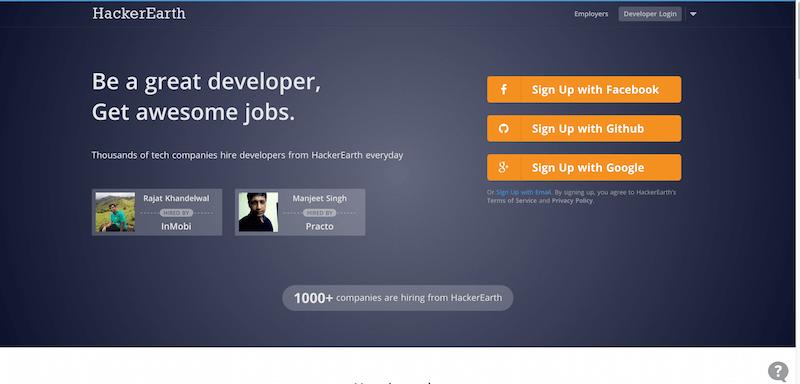This screenshot has width=800, height=384.
Task: Choose Sign Up with Github text
Action: 588,129
